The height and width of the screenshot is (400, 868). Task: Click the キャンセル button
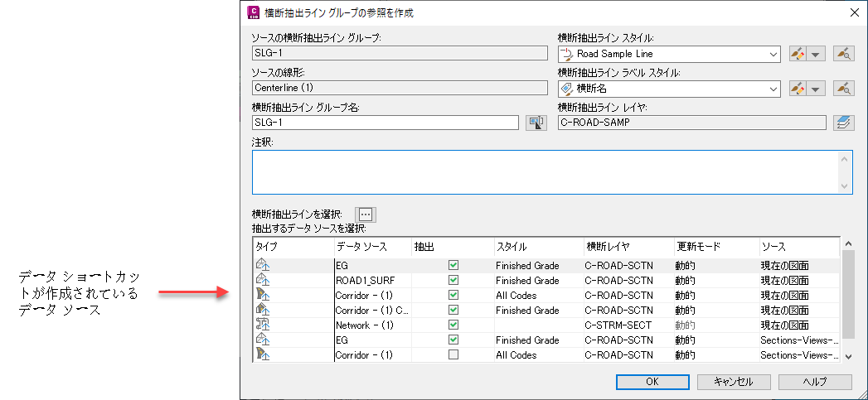(x=734, y=382)
